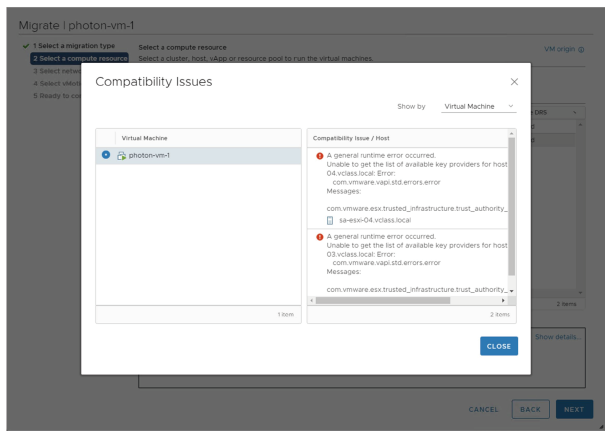Click the second red error icon for host 03
This screenshot has height=438, width=612.
pos(320,237)
